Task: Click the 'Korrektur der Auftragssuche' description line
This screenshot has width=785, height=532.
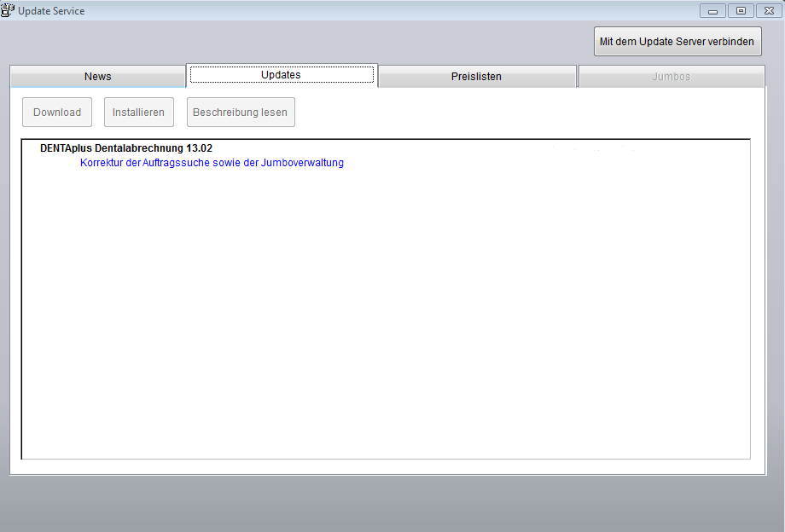Action: pyautogui.click(x=212, y=163)
